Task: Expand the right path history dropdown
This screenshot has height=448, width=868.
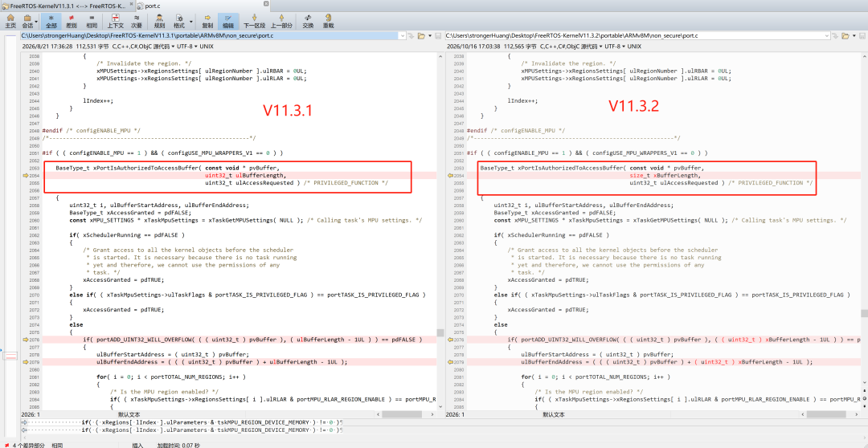Action: click(828, 36)
